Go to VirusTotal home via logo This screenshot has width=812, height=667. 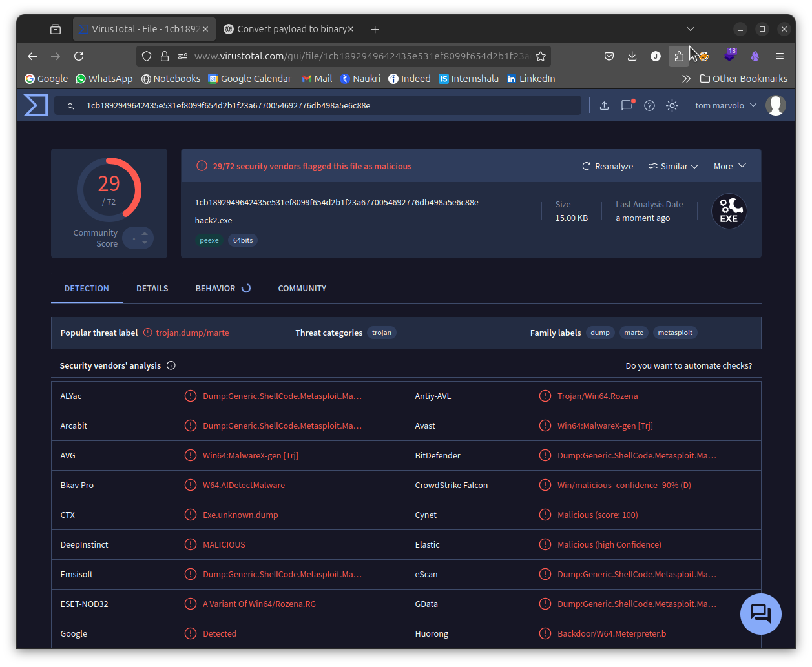pos(36,105)
